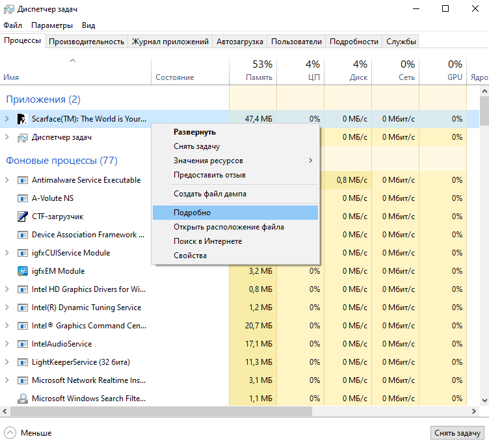Click the Task Manager title bar icon
489x448 pixels.
click(x=8, y=9)
